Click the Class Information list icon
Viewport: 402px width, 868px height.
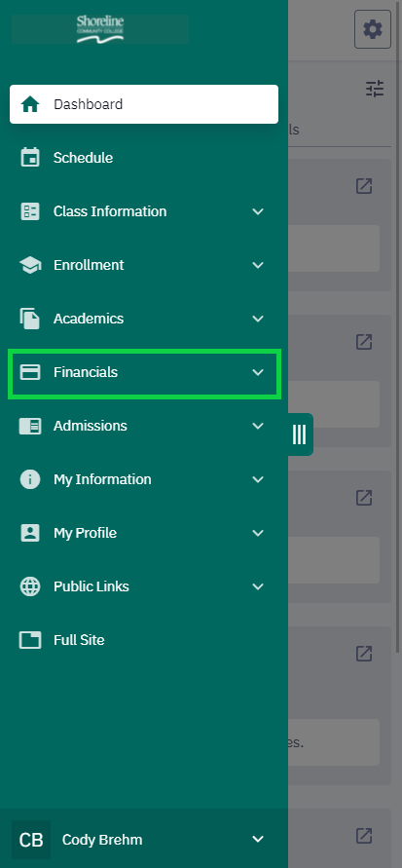(30, 211)
